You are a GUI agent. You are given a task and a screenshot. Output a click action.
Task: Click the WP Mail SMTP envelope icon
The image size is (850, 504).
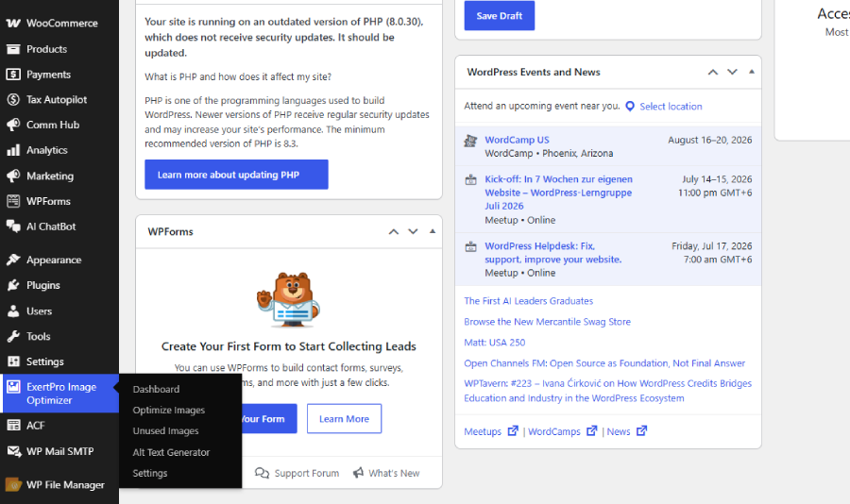[x=13, y=451]
